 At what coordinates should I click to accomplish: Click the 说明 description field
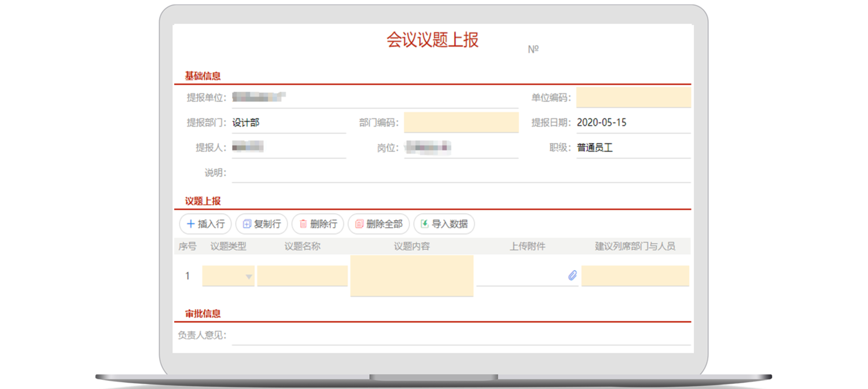pos(461,173)
